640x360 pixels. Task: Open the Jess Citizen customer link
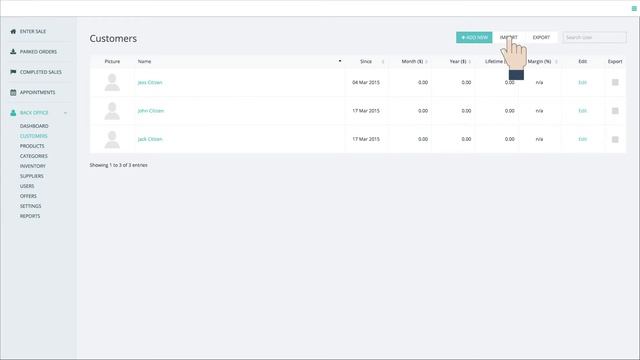click(150, 82)
